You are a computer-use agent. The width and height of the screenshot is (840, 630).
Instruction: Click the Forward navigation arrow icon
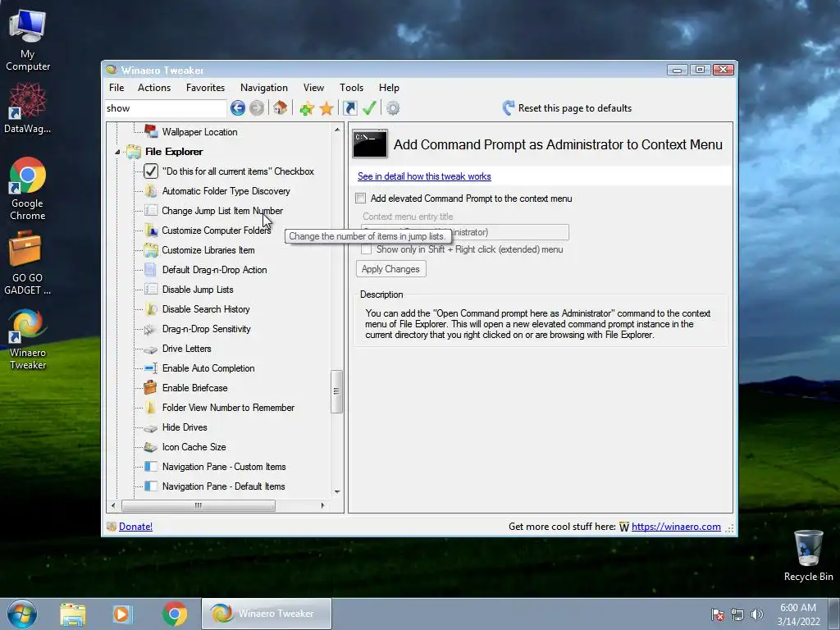tap(257, 108)
